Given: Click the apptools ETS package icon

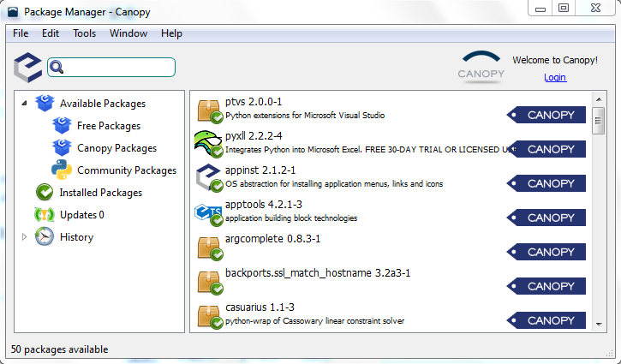Looking at the screenshot, I should click(208, 214).
